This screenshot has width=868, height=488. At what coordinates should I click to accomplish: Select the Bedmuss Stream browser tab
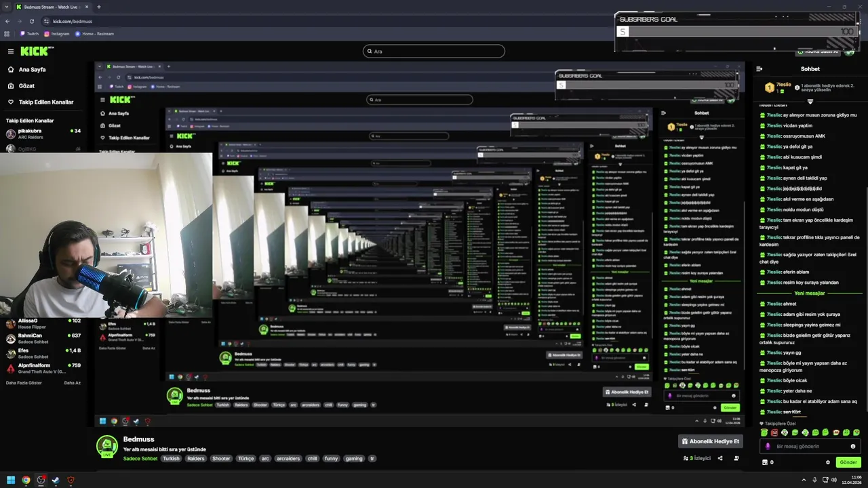click(x=53, y=7)
